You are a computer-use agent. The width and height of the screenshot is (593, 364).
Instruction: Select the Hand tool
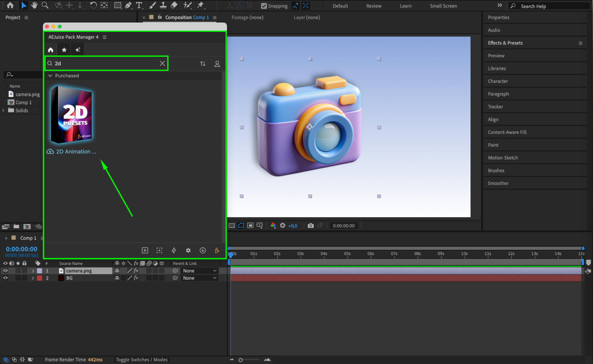click(x=34, y=5)
